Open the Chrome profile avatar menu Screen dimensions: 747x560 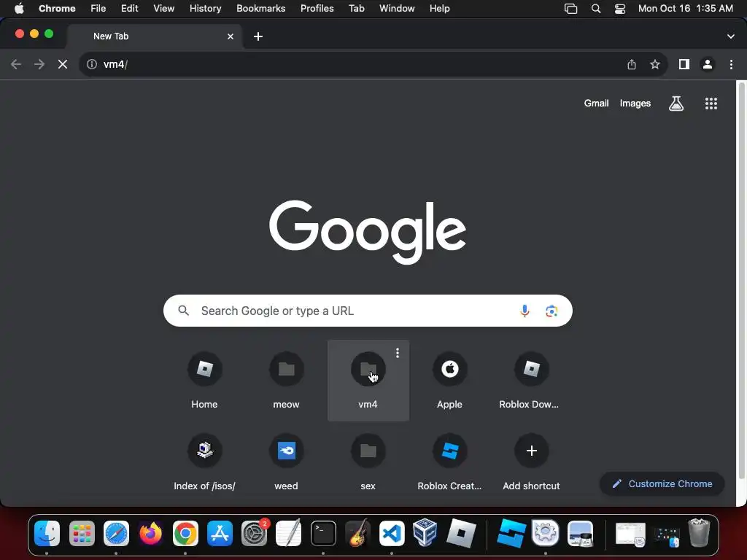[x=708, y=64]
